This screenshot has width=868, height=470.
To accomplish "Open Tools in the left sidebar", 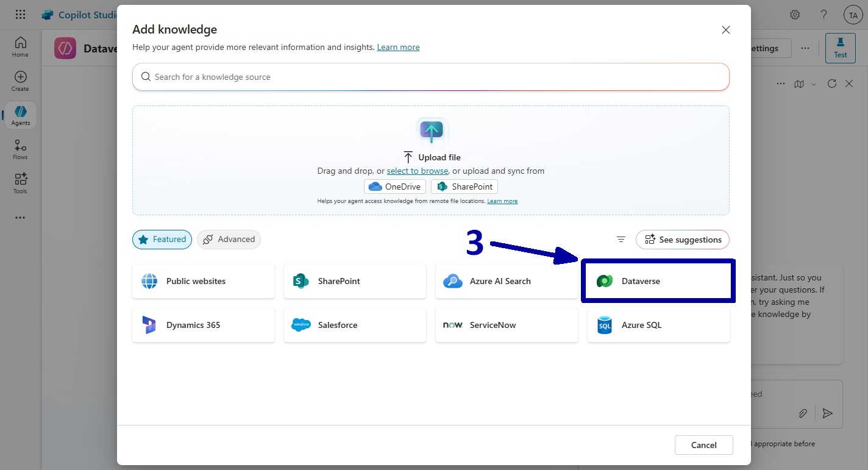I will point(20,183).
